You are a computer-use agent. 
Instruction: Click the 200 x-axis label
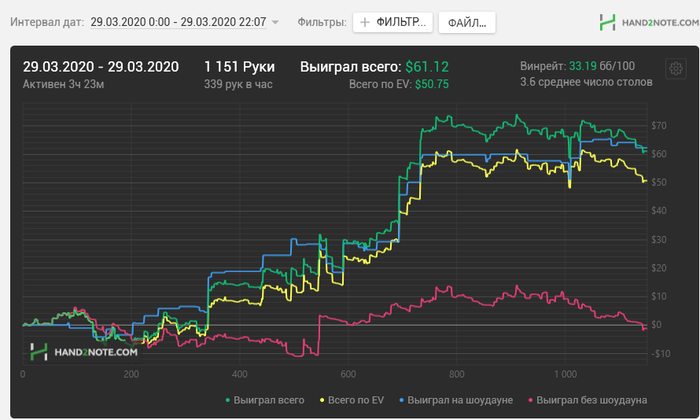click(x=131, y=374)
